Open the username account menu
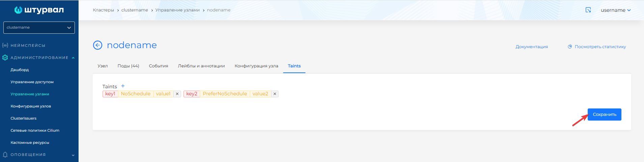The image size is (644, 162). coord(615,10)
